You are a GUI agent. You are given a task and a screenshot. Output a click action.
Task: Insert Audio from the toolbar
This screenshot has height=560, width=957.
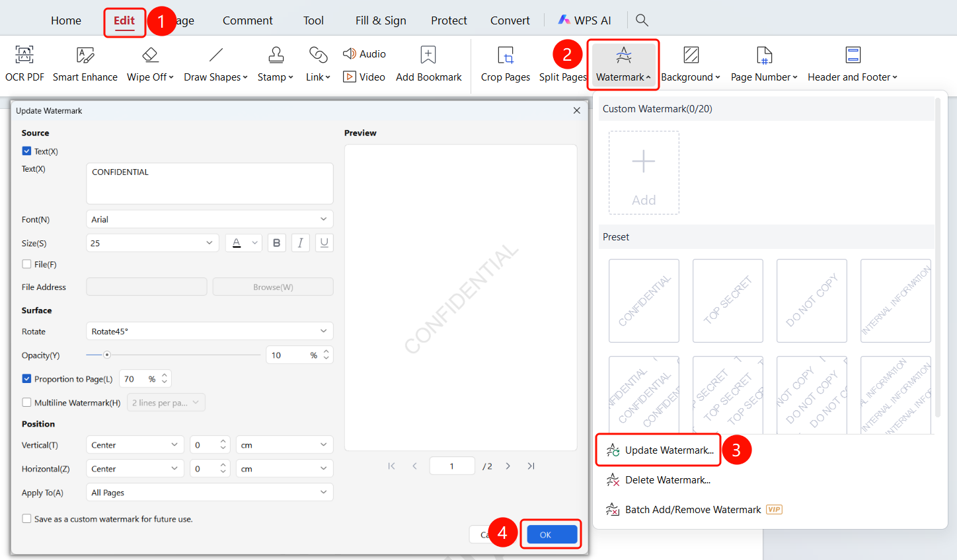point(364,53)
